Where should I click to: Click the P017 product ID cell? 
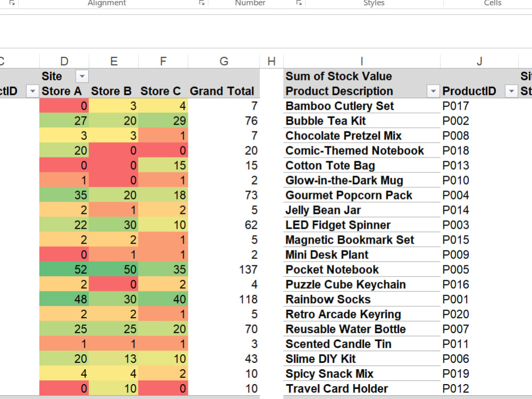click(x=479, y=106)
